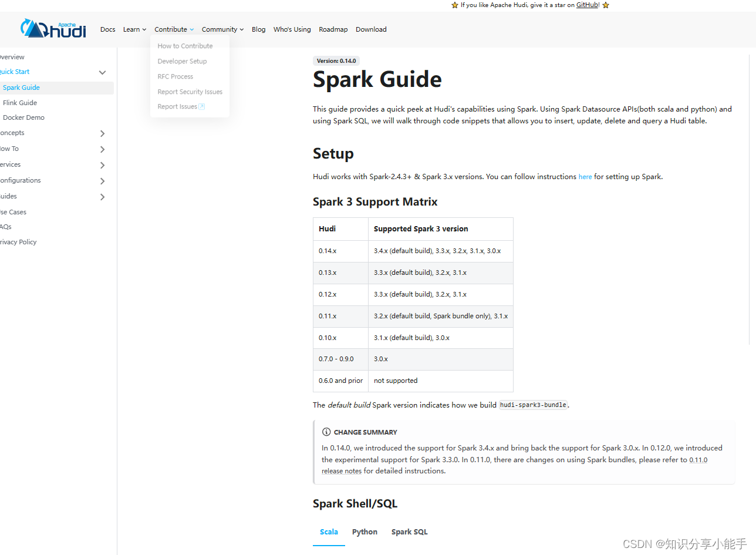This screenshot has width=756, height=555.
Task: Open FAQs in the sidebar
Action: point(5,227)
